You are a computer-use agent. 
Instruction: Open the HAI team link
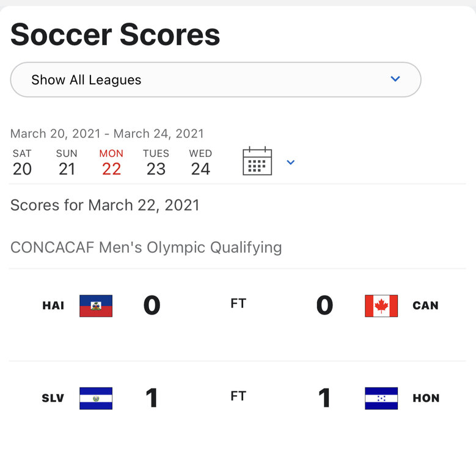[53, 305]
